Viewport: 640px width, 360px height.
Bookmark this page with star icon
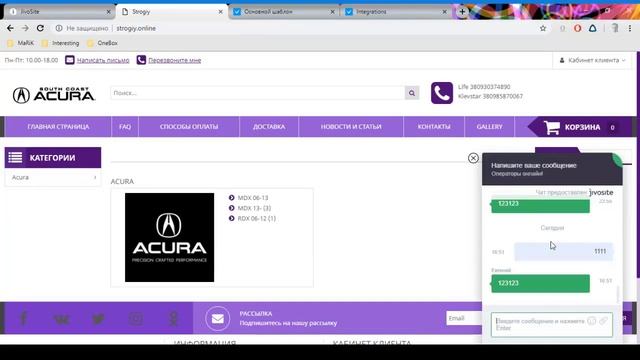543,28
